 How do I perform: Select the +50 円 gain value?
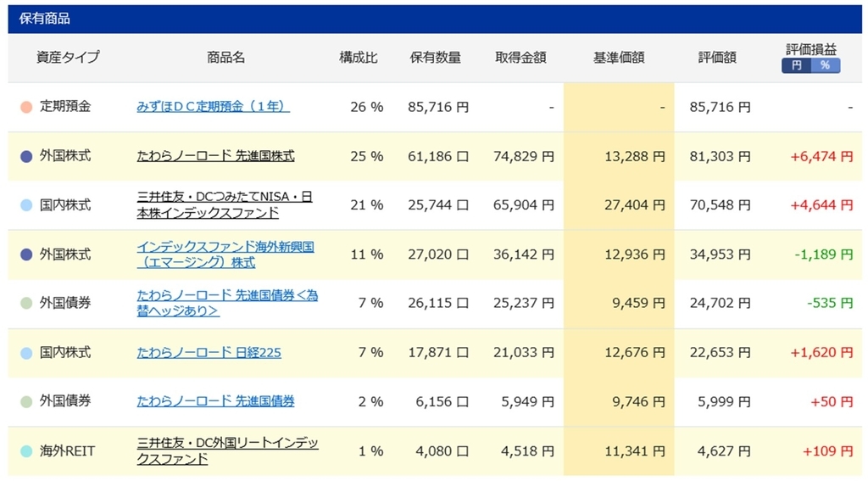click(x=832, y=402)
